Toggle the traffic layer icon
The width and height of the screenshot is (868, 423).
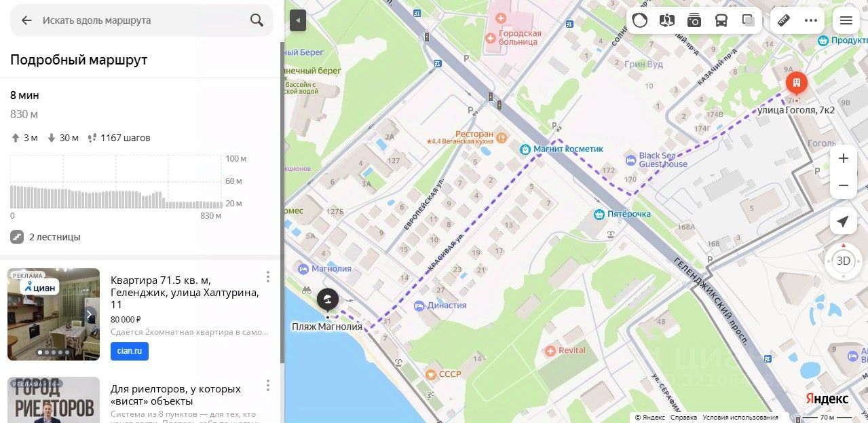tap(640, 20)
